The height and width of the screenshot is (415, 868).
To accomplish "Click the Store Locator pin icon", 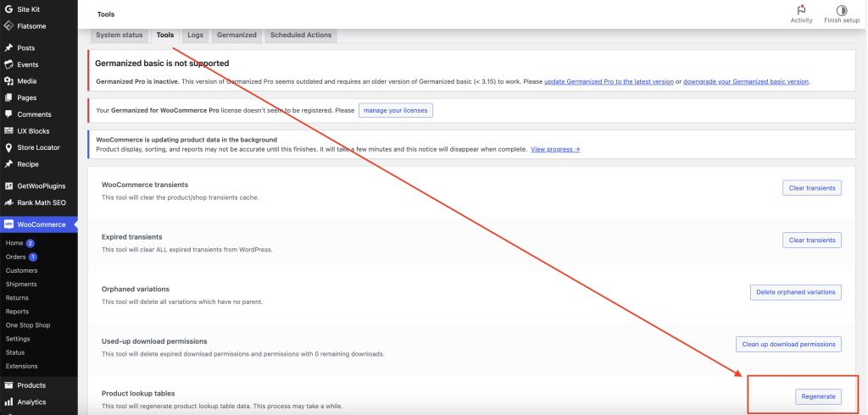I will [x=8, y=147].
